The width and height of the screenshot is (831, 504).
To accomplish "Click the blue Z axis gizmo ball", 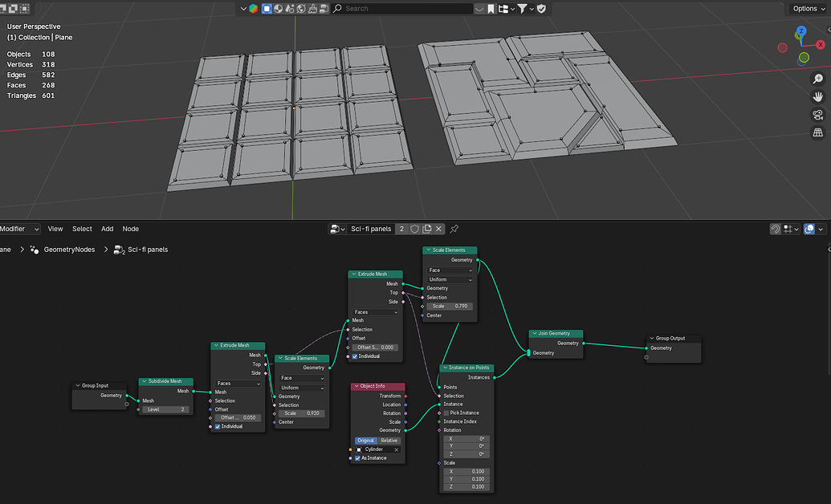I will (x=801, y=30).
